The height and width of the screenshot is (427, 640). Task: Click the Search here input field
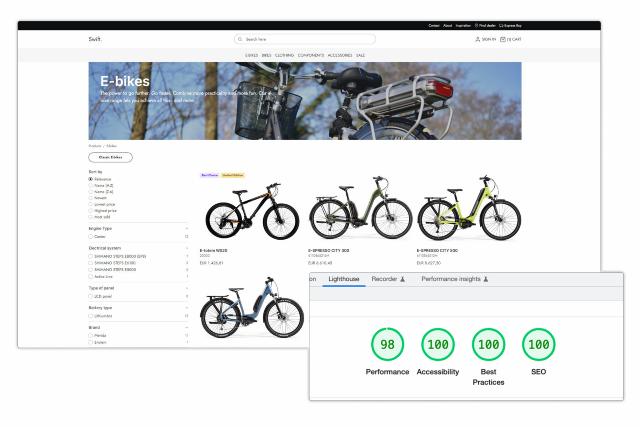point(305,39)
